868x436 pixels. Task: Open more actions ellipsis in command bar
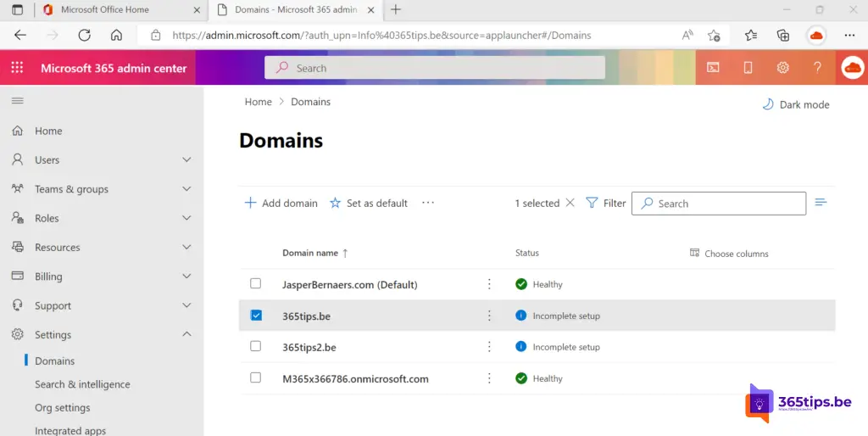(427, 203)
